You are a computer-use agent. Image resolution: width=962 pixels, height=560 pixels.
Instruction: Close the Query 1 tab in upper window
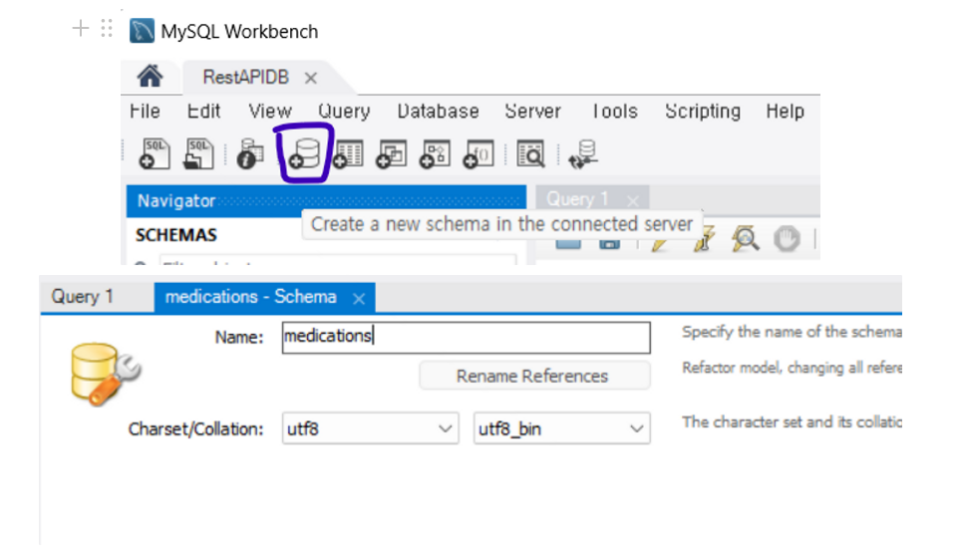coord(633,200)
